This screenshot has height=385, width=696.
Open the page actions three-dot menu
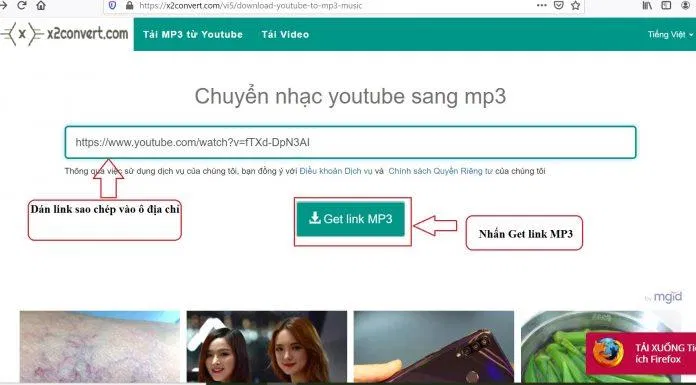pyautogui.click(x=542, y=5)
